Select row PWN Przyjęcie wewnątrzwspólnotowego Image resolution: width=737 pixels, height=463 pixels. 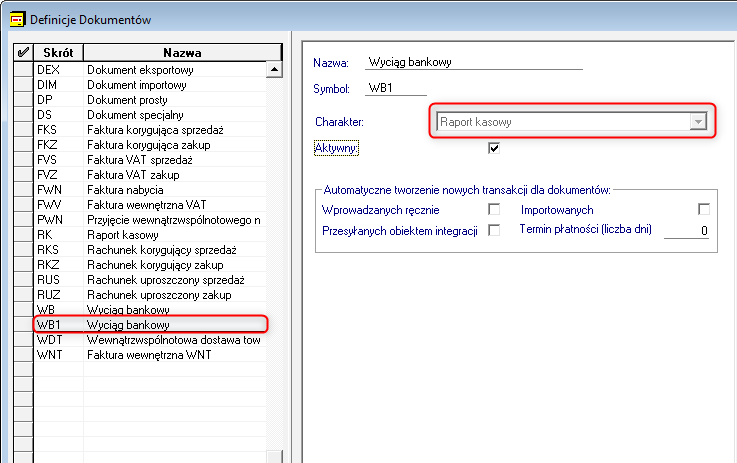coord(150,220)
